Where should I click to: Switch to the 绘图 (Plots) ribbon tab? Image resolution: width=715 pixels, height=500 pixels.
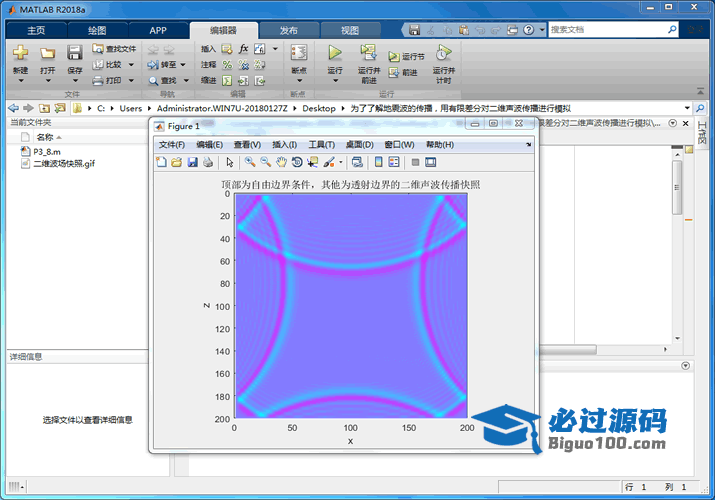[x=97, y=30]
